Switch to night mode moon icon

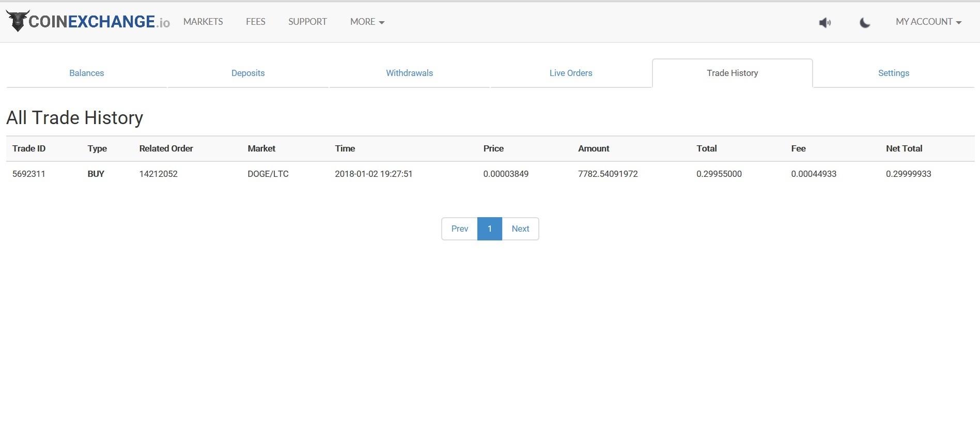[865, 22]
